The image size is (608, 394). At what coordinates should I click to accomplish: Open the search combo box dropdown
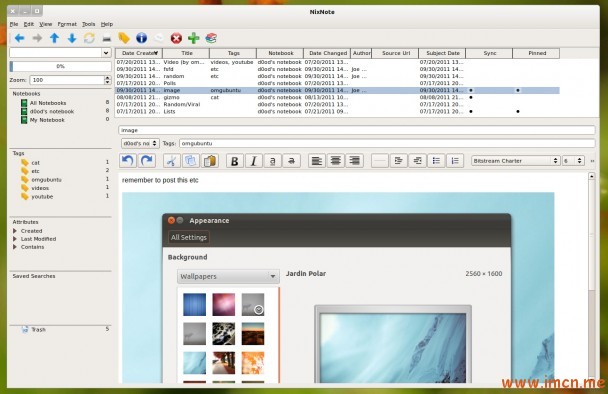tap(106, 53)
